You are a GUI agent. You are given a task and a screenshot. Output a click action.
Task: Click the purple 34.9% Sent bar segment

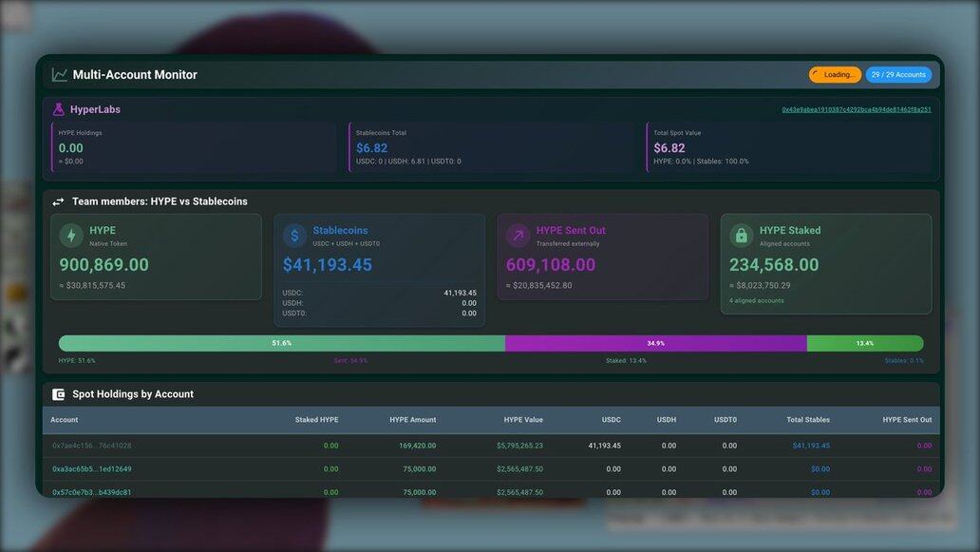655,343
